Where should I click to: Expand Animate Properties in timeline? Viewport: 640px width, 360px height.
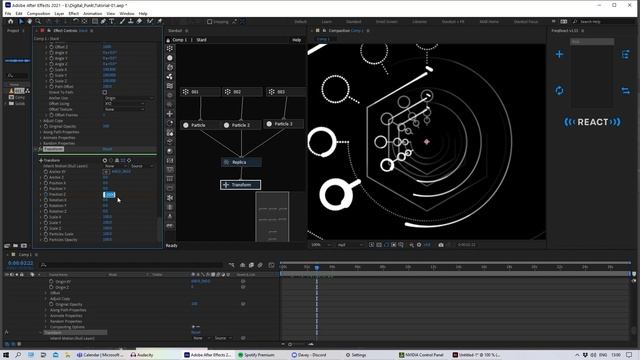click(46, 316)
